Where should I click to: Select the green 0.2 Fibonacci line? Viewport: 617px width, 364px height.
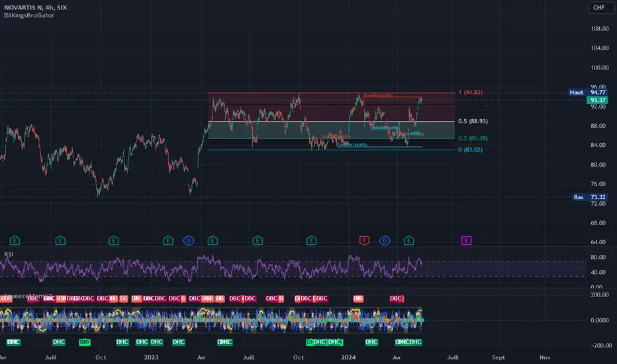coord(331,138)
